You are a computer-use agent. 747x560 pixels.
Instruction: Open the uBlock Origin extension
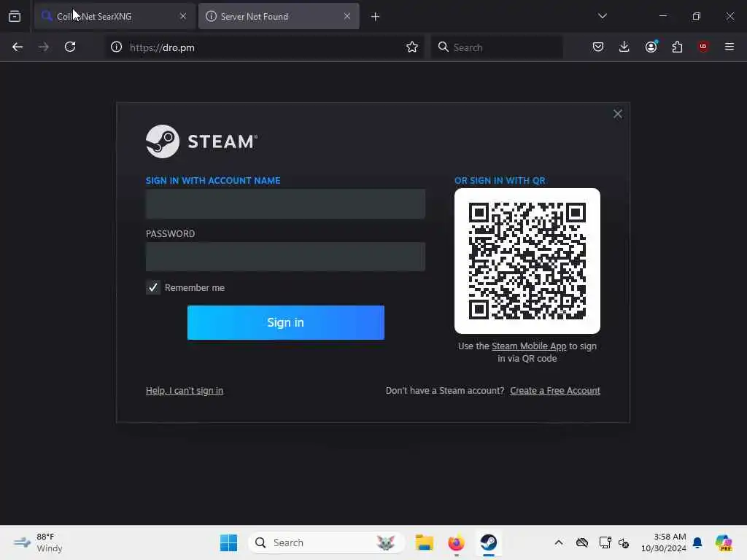pos(703,47)
